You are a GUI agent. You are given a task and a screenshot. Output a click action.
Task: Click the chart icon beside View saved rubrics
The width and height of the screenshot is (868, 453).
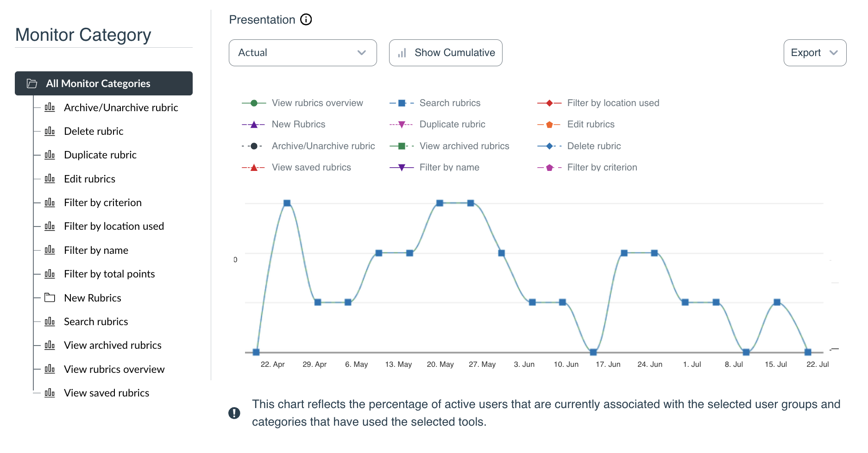pos(50,393)
